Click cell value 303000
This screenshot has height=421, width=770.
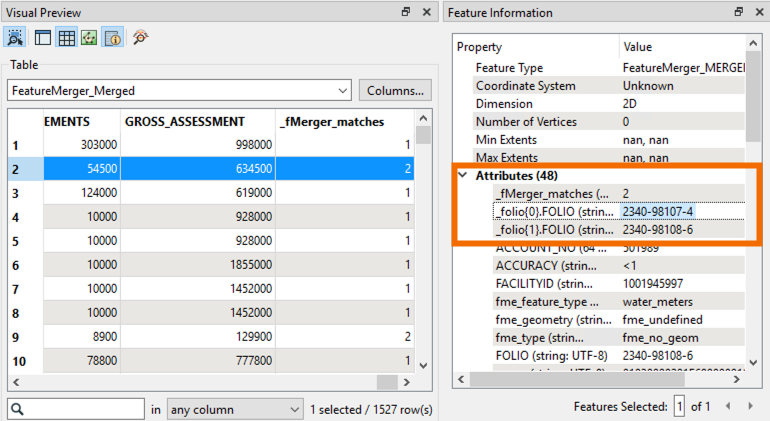pyautogui.click(x=99, y=144)
